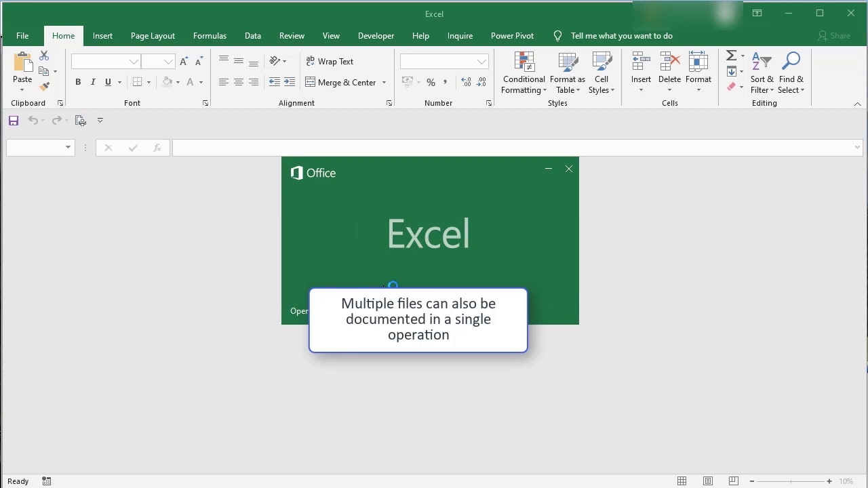This screenshot has width=868, height=488.
Task: Apply Comma Style
Action: tap(446, 82)
